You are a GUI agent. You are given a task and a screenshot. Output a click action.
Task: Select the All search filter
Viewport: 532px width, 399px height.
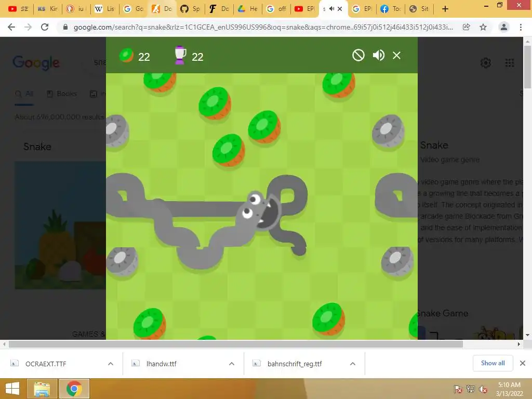click(24, 94)
